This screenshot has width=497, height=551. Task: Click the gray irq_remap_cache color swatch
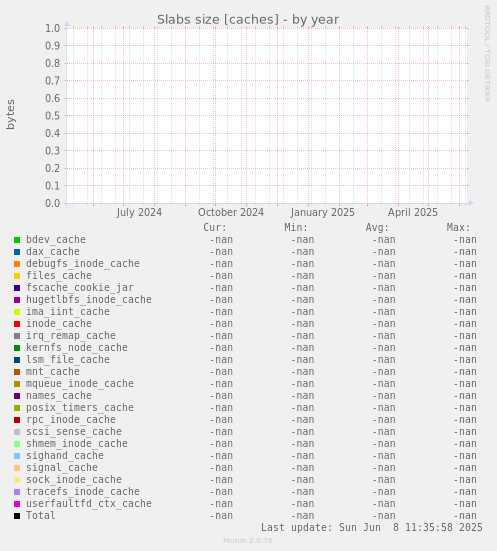[x=17, y=336]
